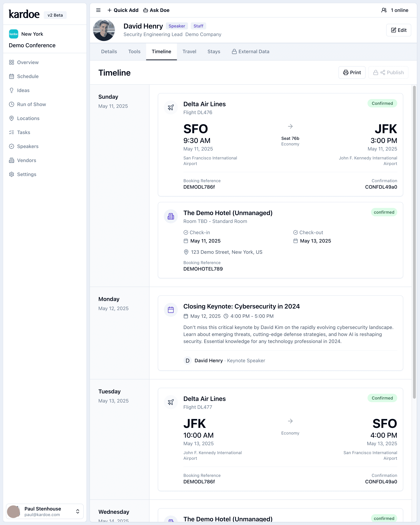Click the arrow icon between JFK and SFO on DL477

(290, 421)
